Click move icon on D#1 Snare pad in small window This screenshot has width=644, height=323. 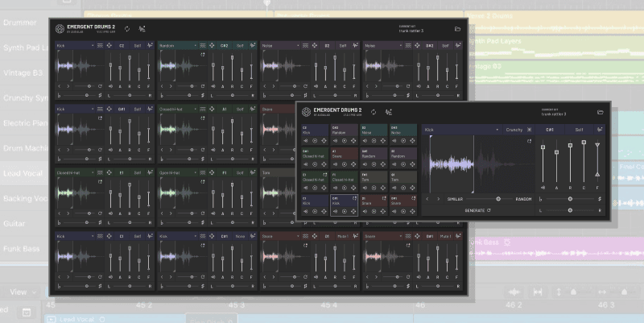[x=412, y=211]
